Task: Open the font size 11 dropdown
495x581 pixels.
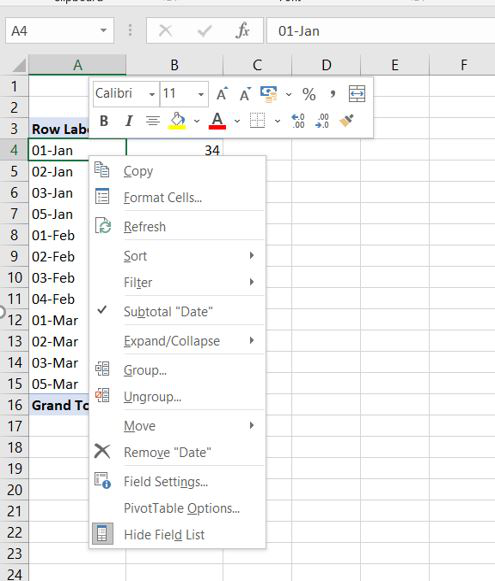Action: 201,94
